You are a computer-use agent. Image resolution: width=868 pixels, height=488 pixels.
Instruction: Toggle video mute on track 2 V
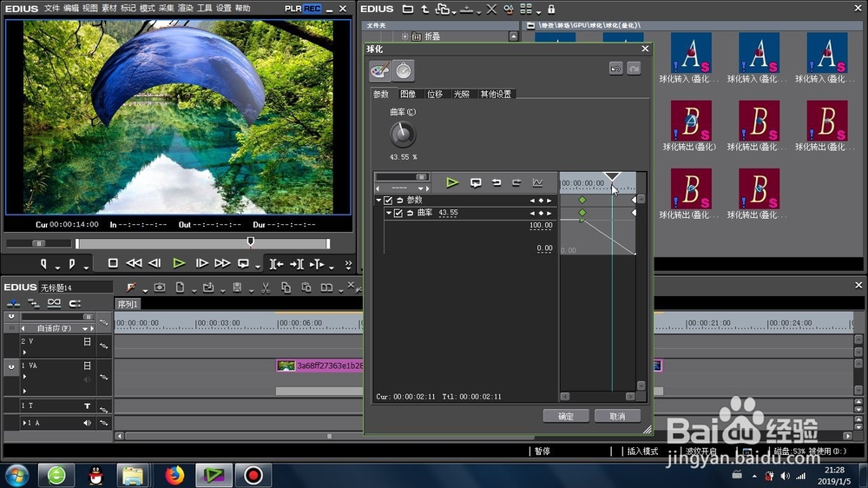coord(87,342)
